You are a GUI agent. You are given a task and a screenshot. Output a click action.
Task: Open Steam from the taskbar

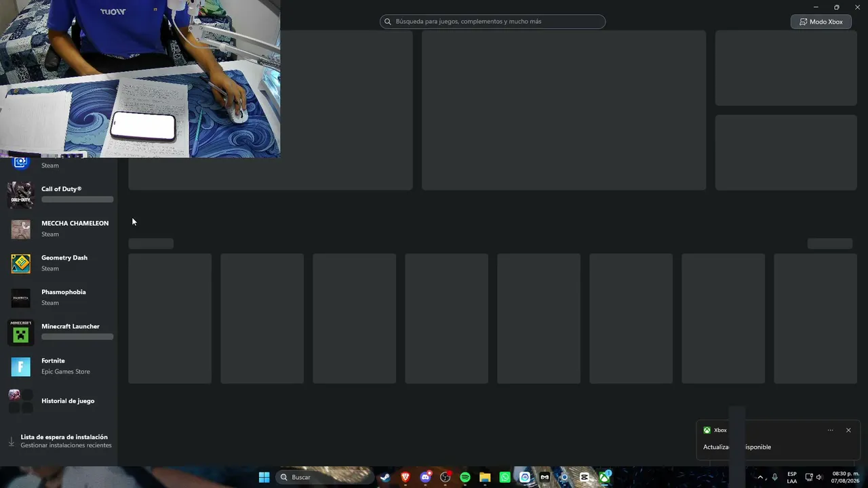[385, 477]
